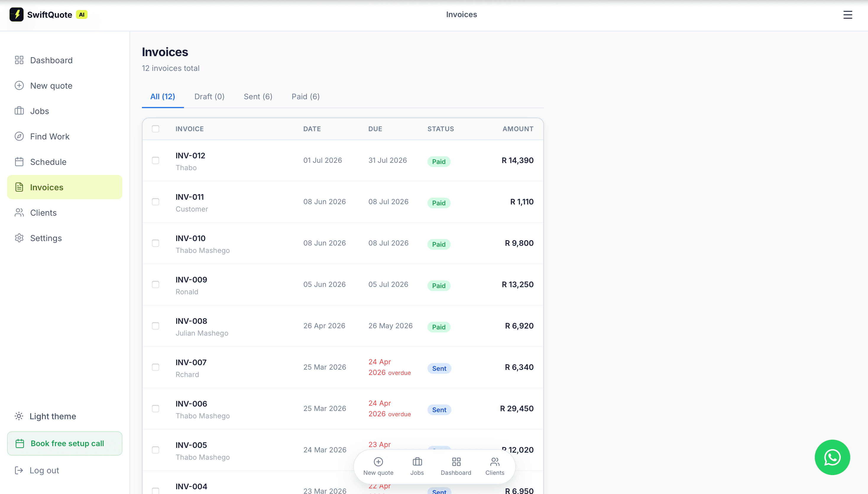Click the DATE column header
The width and height of the screenshot is (868, 494).
[312, 129]
